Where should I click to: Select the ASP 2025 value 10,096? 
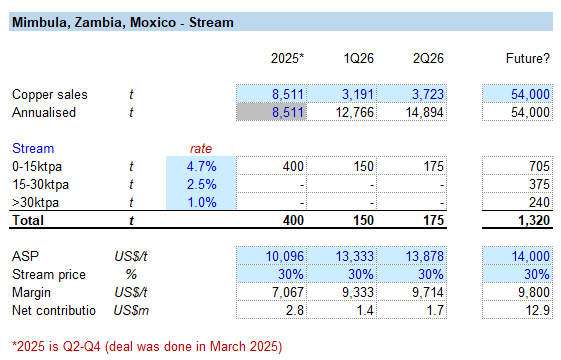coord(272,256)
